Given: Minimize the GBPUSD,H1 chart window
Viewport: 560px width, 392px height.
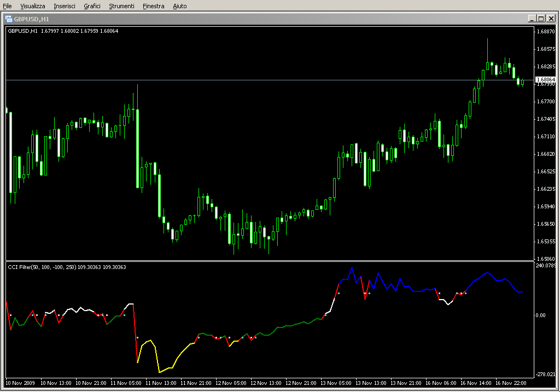Looking at the screenshot, I should click(x=532, y=19).
